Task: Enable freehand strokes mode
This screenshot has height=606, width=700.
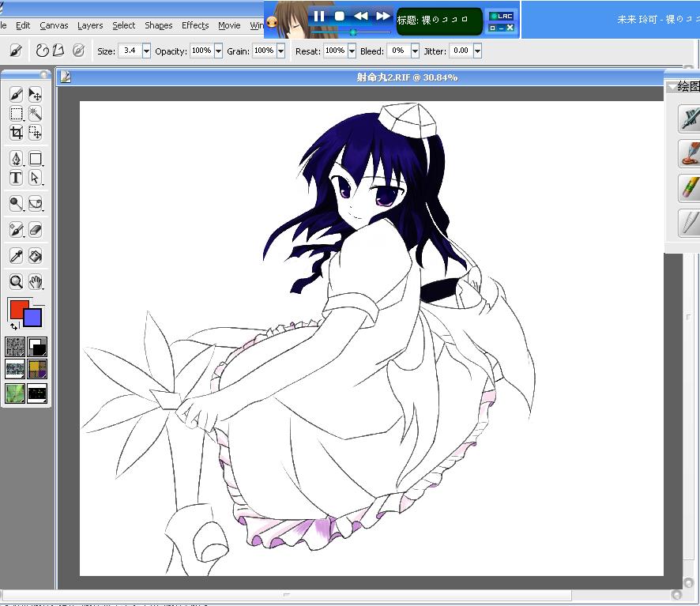Action: pos(43,51)
